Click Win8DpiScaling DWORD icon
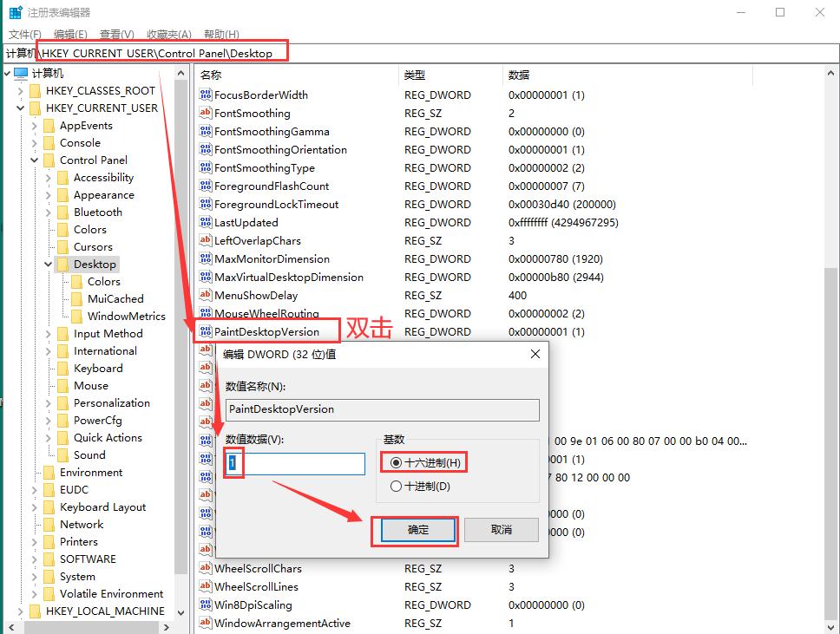This screenshot has height=634, width=840. (205, 605)
